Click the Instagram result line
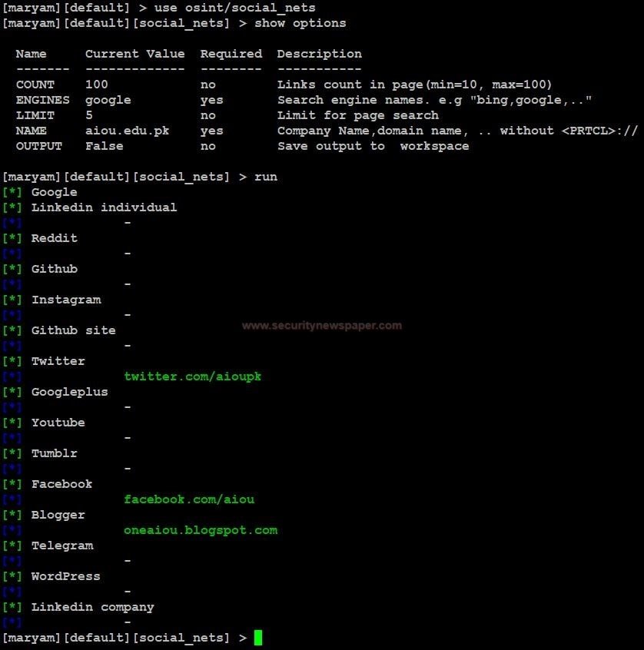This screenshot has height=650, width=644. click(x=66, y=300)
